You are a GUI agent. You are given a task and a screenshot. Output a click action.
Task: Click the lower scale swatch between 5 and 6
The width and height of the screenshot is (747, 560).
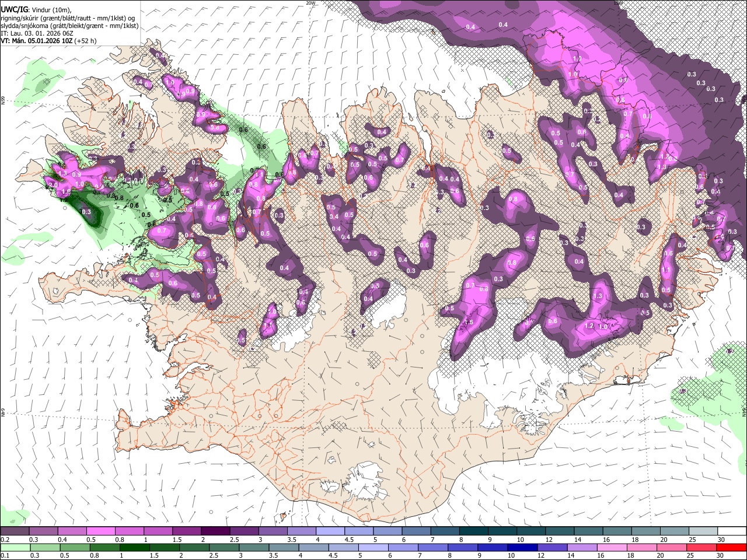373,547
